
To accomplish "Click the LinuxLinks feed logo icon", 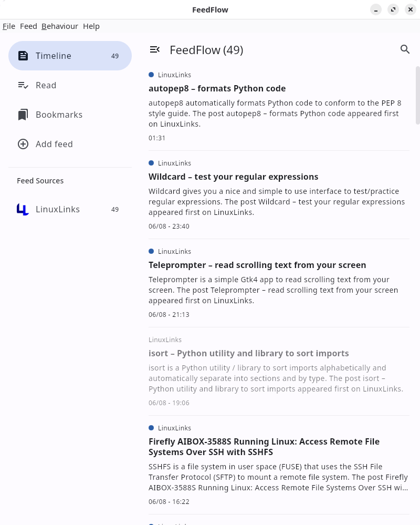I will tap(23, 209).
